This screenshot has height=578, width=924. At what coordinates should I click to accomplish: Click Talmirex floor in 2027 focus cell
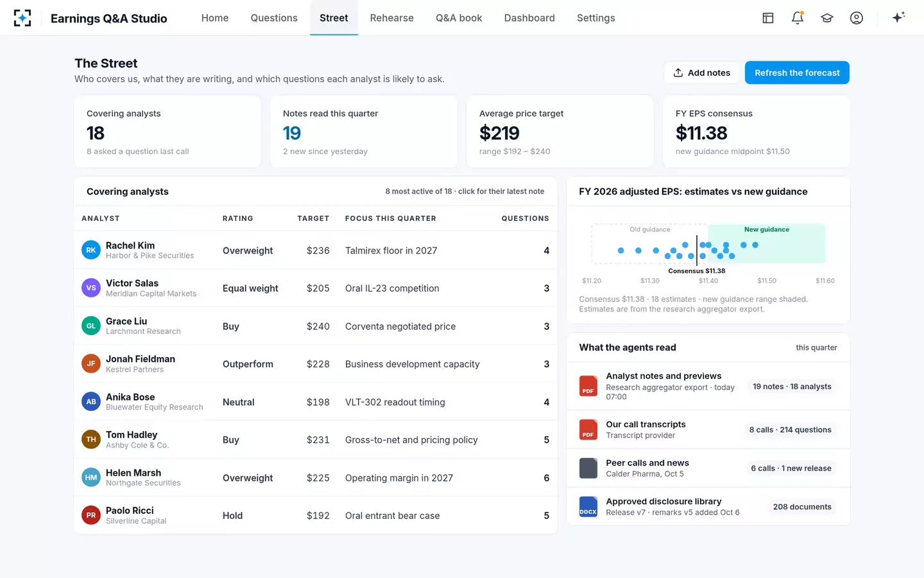[x=391, y=250]
